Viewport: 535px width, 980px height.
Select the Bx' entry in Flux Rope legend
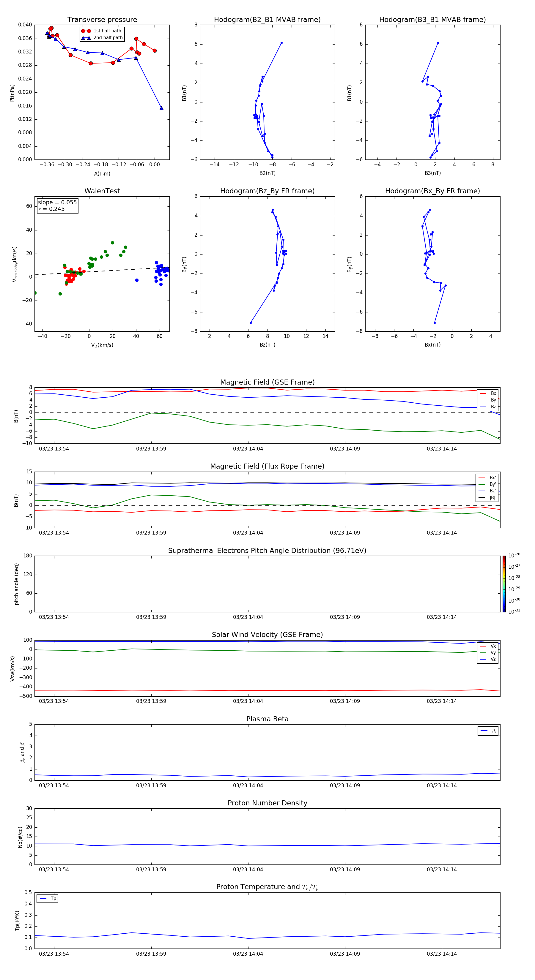point(487,478)
